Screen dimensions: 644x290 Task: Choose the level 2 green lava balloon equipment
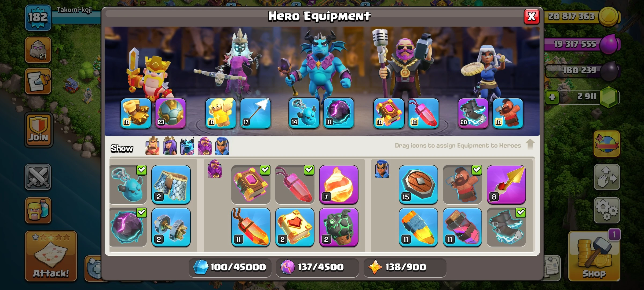(339, 227)
